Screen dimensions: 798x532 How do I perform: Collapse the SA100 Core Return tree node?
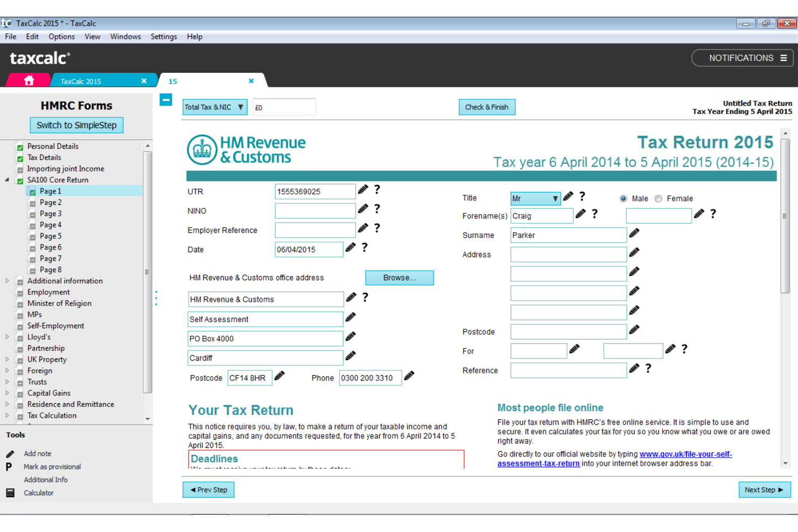click(7, 180)
